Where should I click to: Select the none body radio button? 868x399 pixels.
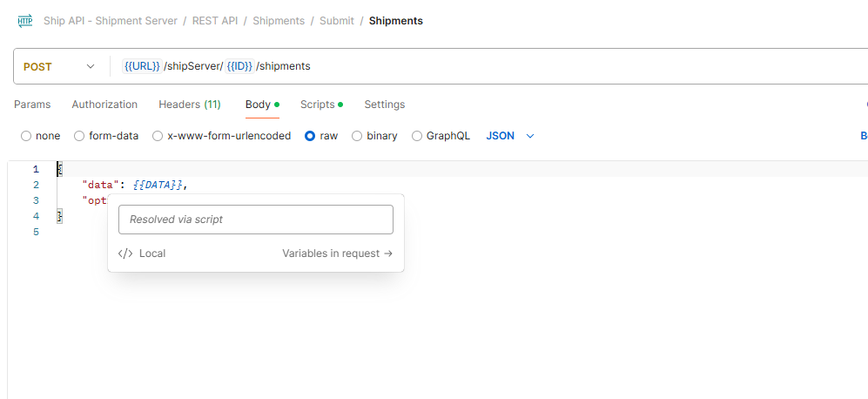tap(26, 136)
